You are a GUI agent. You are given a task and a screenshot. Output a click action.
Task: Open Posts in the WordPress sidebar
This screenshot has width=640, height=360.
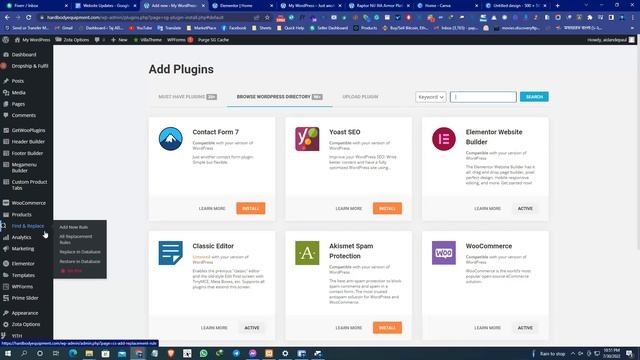coord(18,81)
